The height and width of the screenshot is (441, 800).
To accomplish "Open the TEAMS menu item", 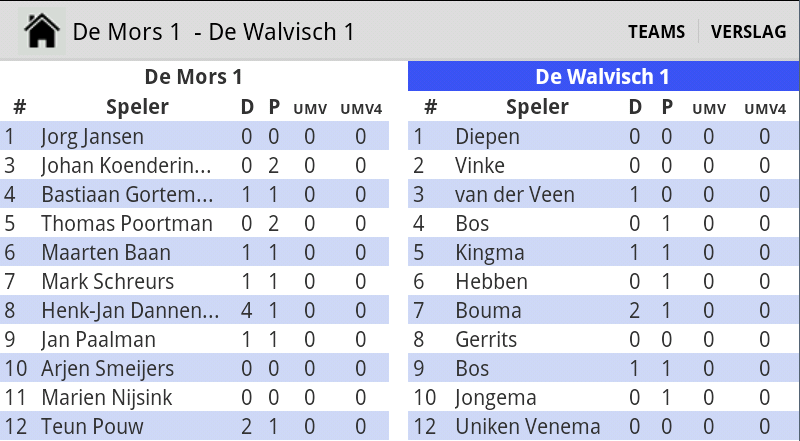I will (656, 32).
